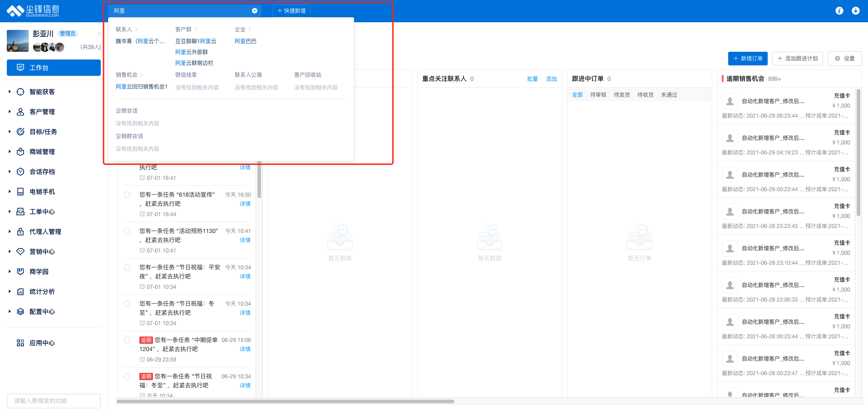Viewport: 868px width, 411px height.
Task: Click the 添加 link in 重点关注联系人
Action: [x=552, y=79]
